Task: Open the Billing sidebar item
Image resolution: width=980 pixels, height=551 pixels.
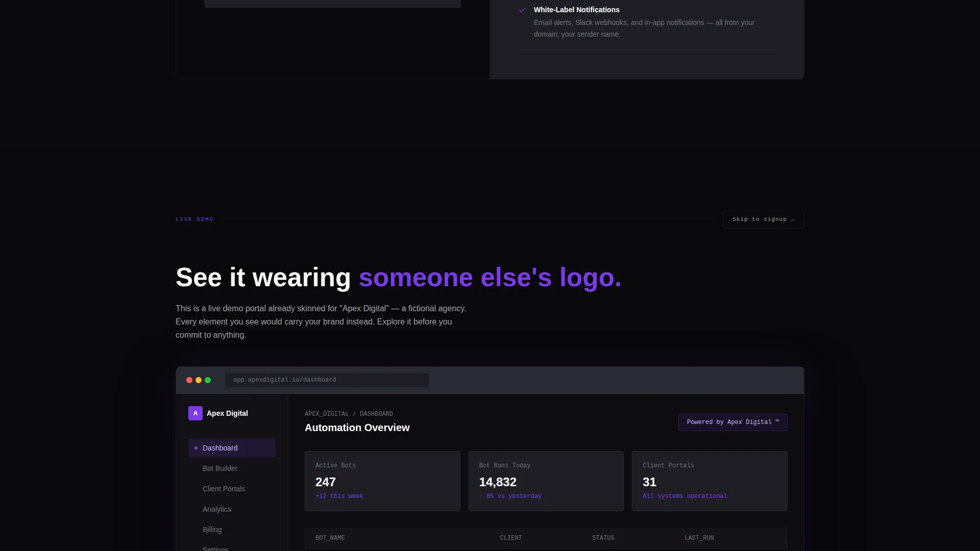Action: (x=232, y=530)
